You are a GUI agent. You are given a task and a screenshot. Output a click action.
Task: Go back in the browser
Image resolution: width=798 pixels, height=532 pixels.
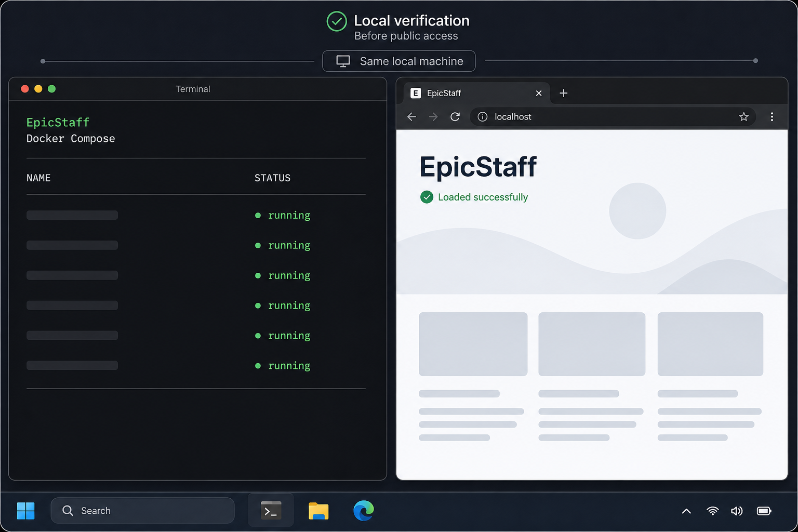[x=411, y=117]
